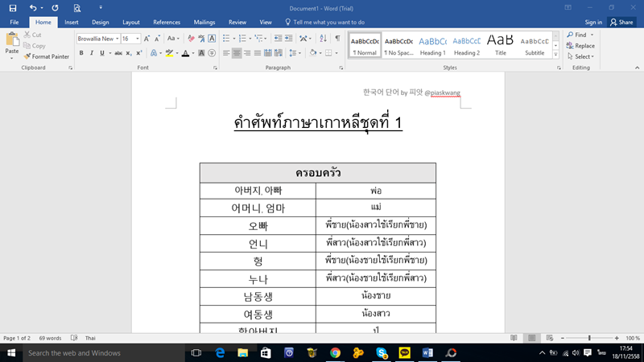Clear all formatting
Image resolution: width=644 pixels, height=362 pixels.
click(x=191, y=39)
